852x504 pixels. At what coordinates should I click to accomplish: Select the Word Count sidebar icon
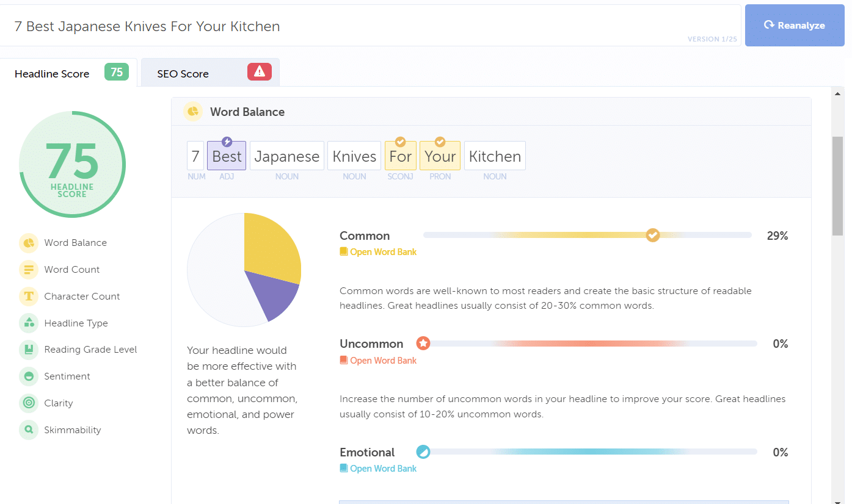pos(28,270)
